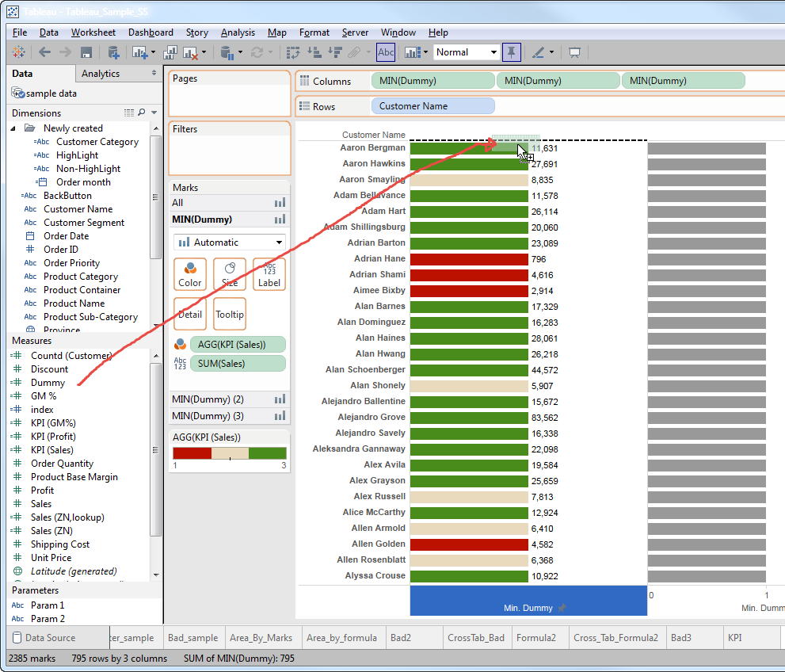
Task: Click the SUM(Sales) label pill
Action: click(x=238, y=364)
